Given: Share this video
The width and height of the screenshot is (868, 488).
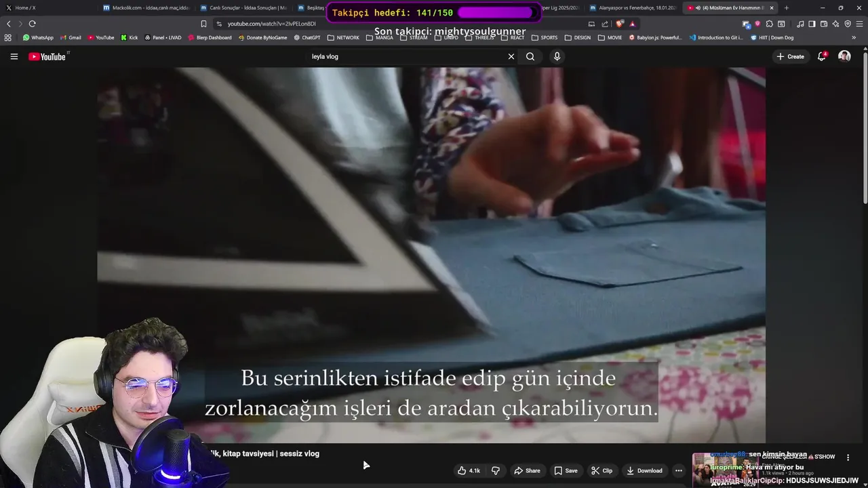Looking at the screenshot, I should pyautogui.click(x=527, y=470).
